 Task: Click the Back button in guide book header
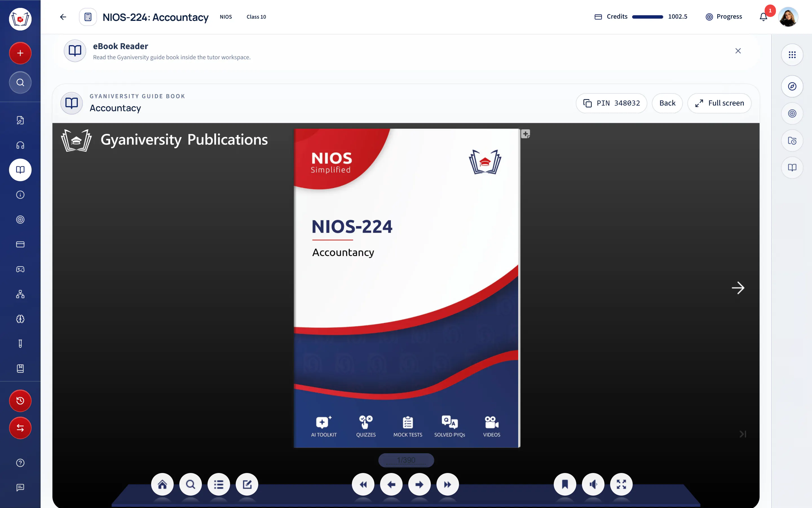click(667, 103)
